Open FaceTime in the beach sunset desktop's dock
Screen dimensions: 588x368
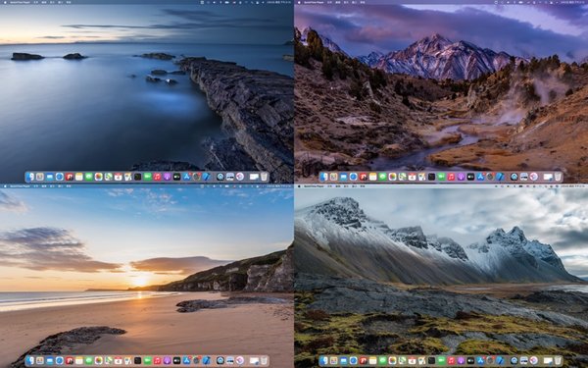click(147, 360)
